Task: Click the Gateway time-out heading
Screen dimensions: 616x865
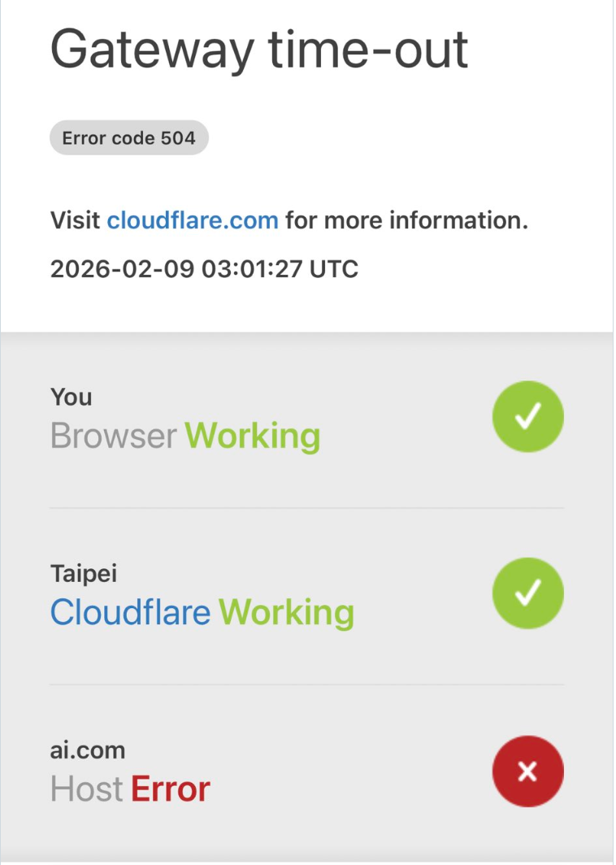Action: click(259, 49)
